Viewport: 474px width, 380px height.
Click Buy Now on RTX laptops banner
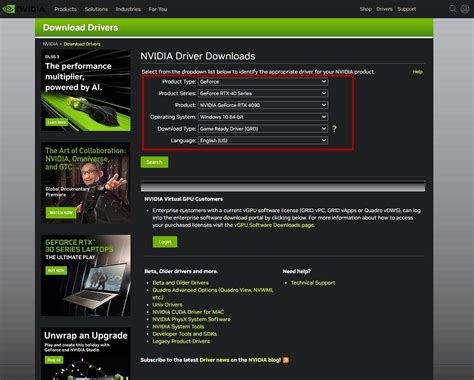56,270
